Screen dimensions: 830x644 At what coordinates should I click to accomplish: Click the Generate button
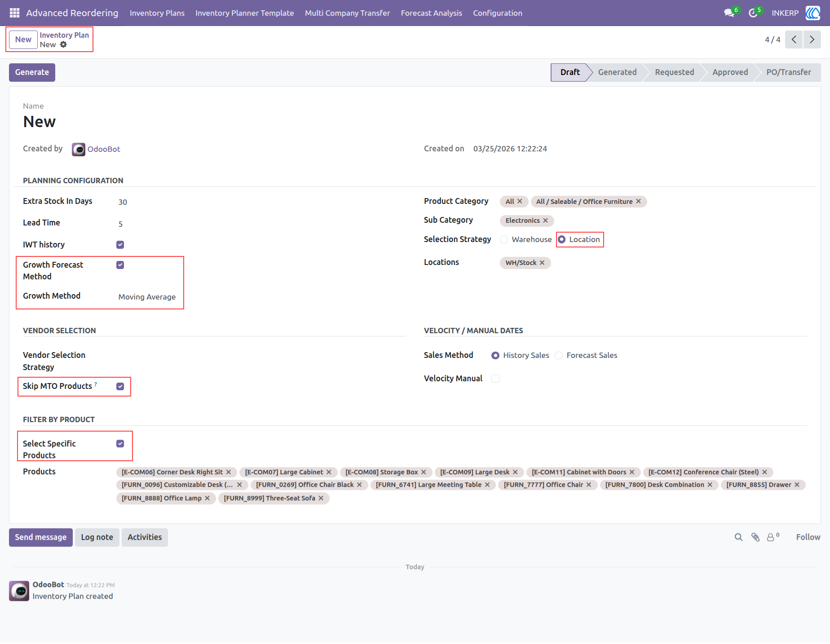32,72
